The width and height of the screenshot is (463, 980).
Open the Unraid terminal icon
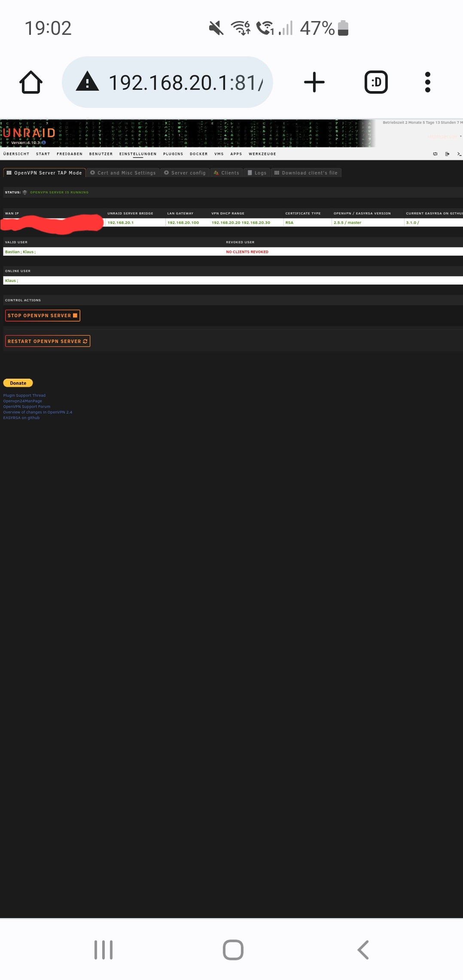[x=459, y=154]
